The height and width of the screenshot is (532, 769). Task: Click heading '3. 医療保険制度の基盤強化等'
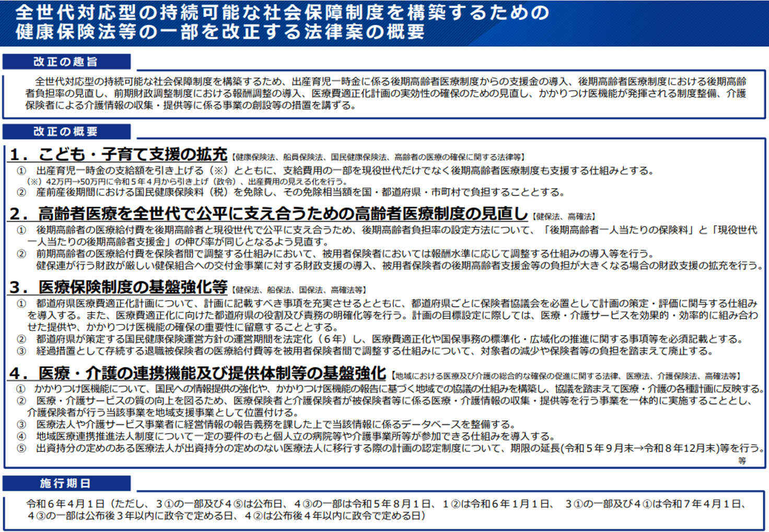point(119,287)
